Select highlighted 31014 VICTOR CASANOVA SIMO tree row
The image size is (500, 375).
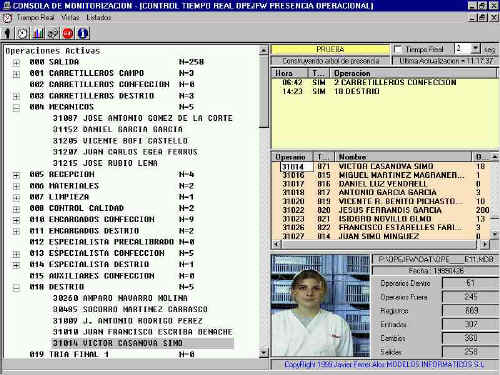coord(143,343)
